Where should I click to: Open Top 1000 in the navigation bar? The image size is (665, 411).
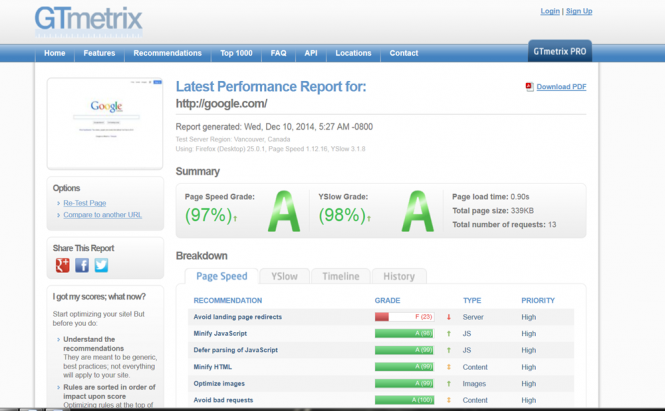[236, 53]
